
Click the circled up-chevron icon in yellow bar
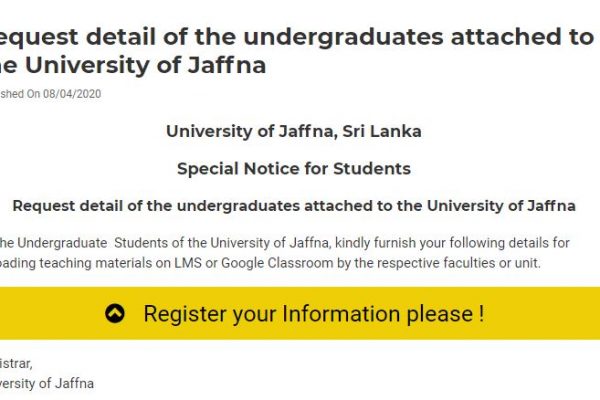point(115,313)
